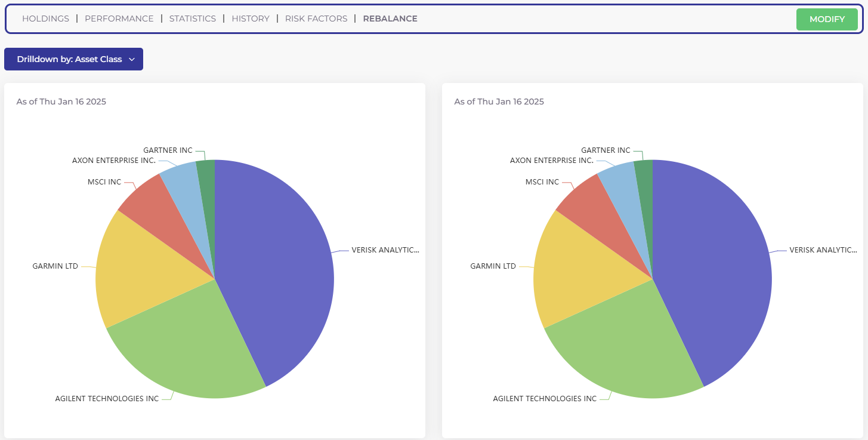This screenshot has height=440, width=868.
Task: Select dark green Gartner slice in left chart
Action: pyautogui.click(x=206, y=179)
